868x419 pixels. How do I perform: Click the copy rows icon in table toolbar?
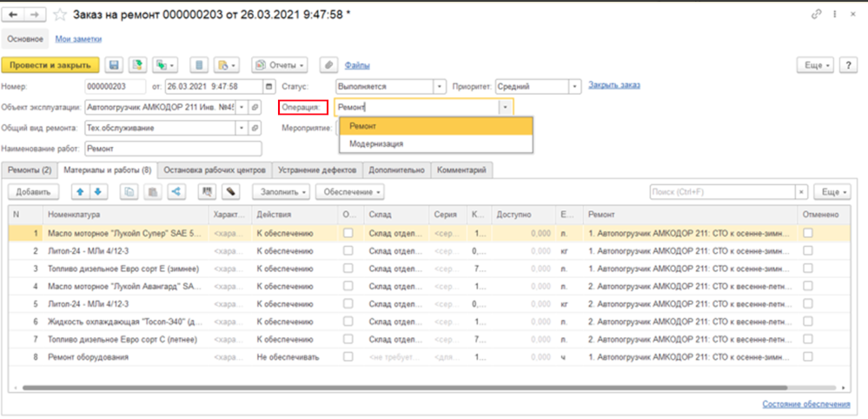(x=129, y=191)
